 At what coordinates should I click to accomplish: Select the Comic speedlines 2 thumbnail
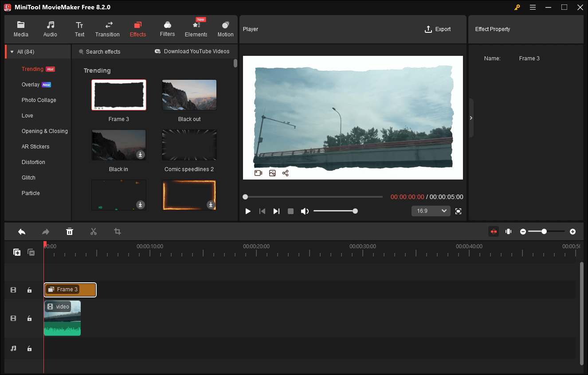(189, 145)
